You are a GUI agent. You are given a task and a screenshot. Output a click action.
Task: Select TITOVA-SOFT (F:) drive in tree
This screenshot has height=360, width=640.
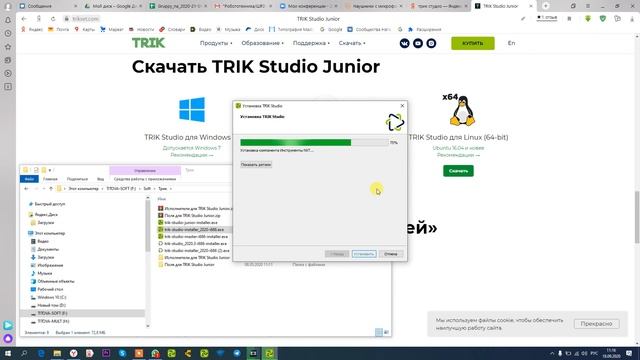52,313
